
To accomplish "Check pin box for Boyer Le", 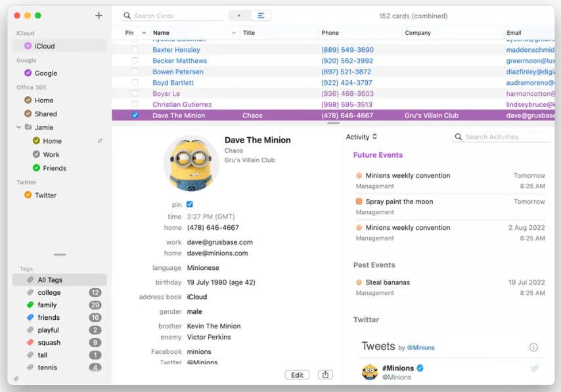I will (135, 93).
